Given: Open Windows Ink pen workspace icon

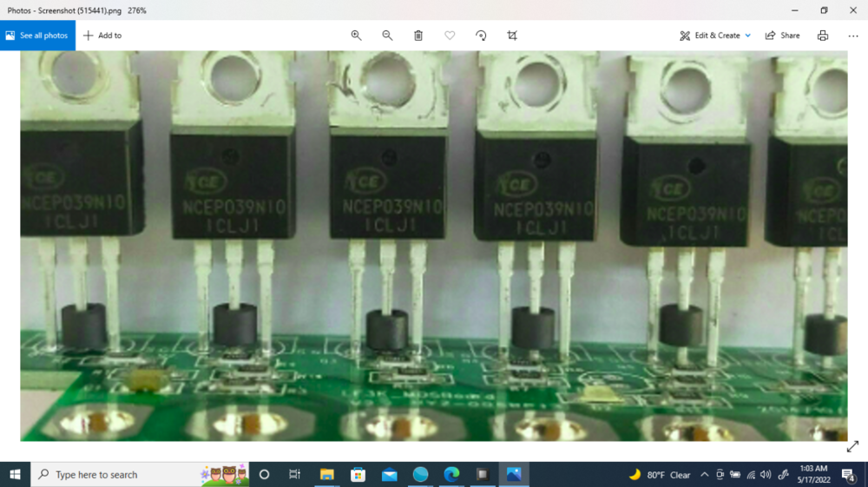Looking at the screenshot, I should (783, 475).
